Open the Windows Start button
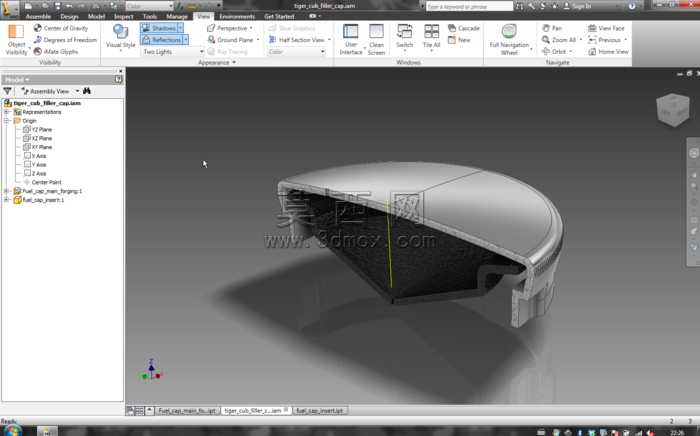The width and height of the screenshot is (700, 436). [12, 430]
